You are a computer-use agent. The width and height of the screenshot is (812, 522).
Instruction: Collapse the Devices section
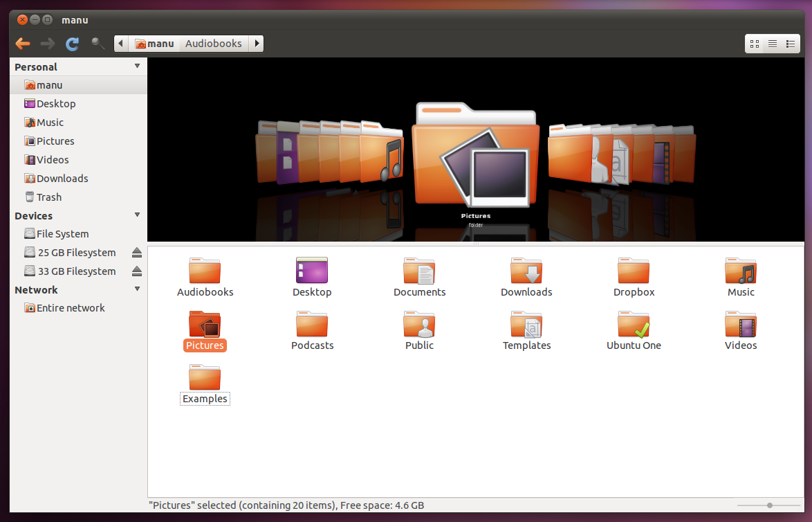pyautogui.click(x=137, y=215)
